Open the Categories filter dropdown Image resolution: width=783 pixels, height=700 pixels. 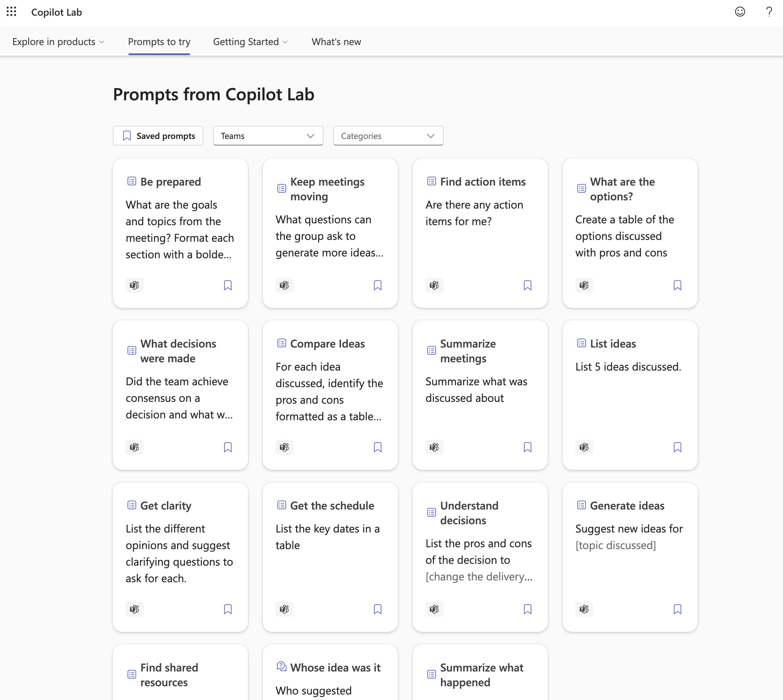coord(388,136)
